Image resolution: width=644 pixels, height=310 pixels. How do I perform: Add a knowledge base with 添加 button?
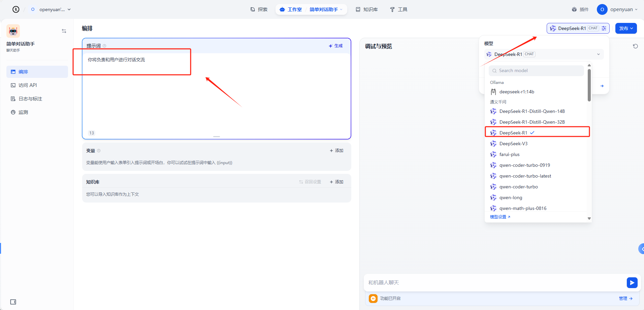tap(336, 182)
